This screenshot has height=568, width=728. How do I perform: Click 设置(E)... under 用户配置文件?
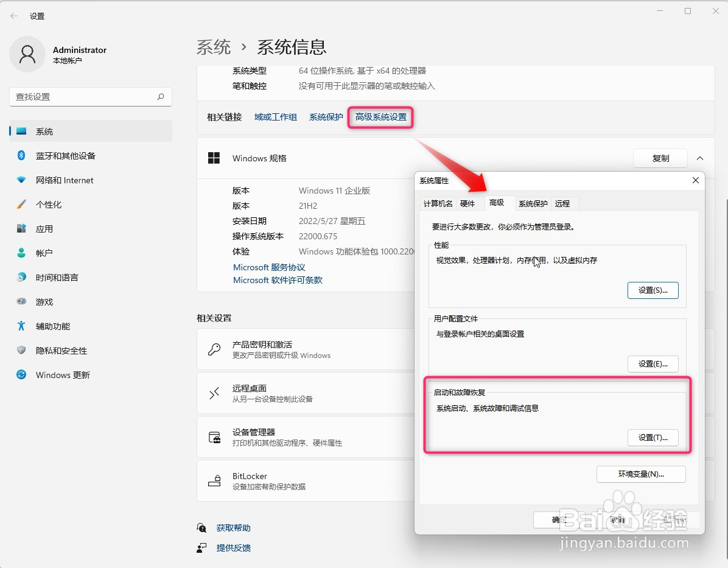pyautogui.click(x=653, y=364)
